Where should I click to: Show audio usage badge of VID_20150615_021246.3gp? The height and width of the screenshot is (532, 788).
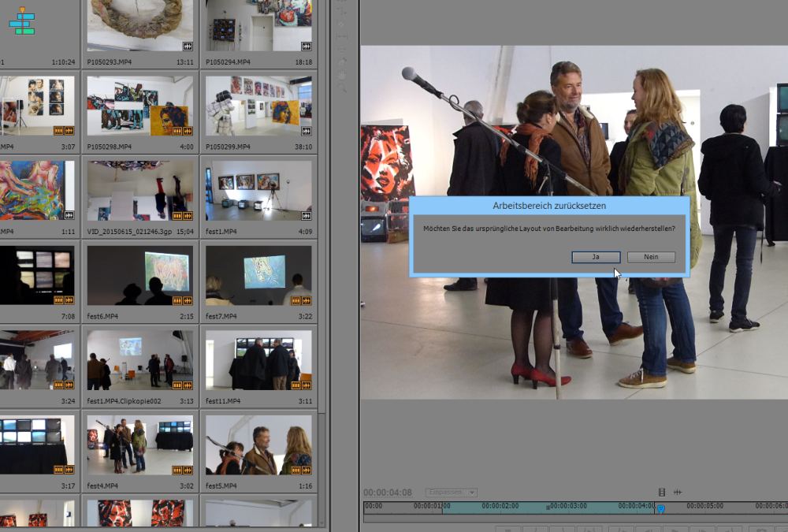(x=188, y=216)
